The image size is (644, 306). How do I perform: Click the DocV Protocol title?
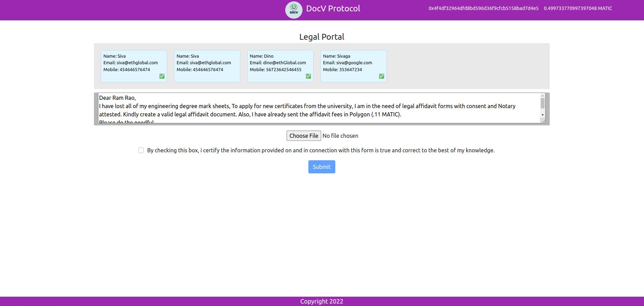click(333, 9)
